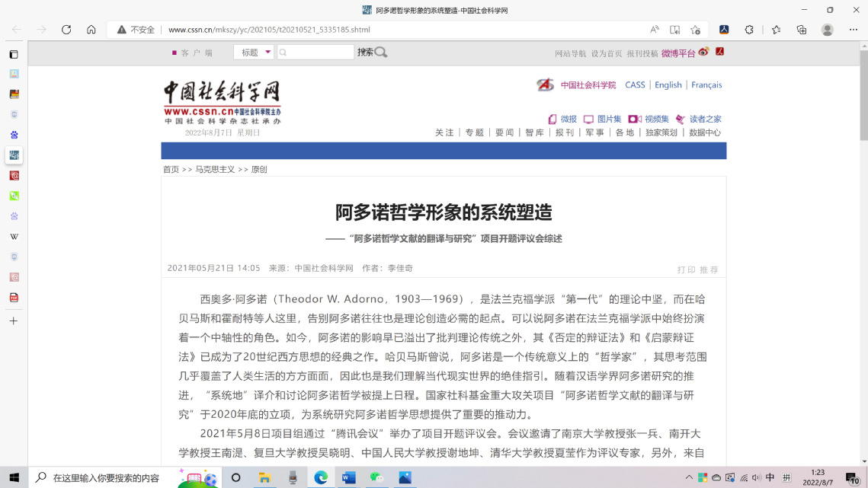Enter Immersive Reader from address bar
The image size is (868, 488).
click(674, 30)
